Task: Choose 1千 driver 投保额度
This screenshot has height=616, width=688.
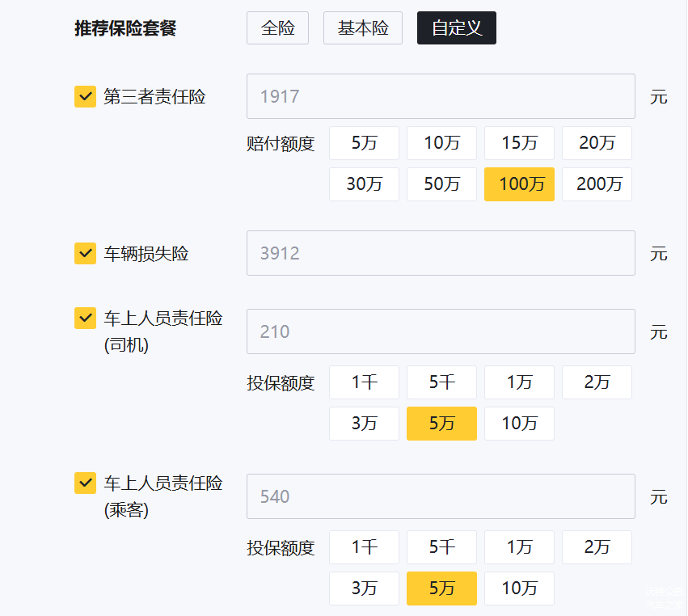Action: [364, 382]
